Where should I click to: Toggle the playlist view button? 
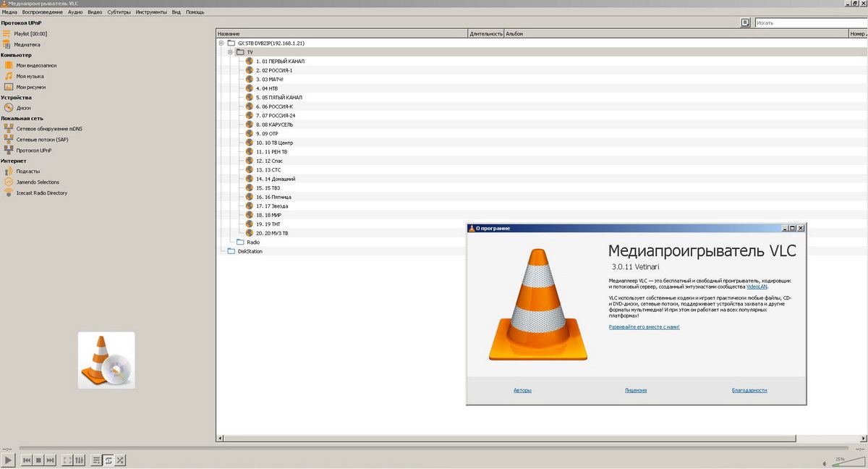tap(96, 460)
